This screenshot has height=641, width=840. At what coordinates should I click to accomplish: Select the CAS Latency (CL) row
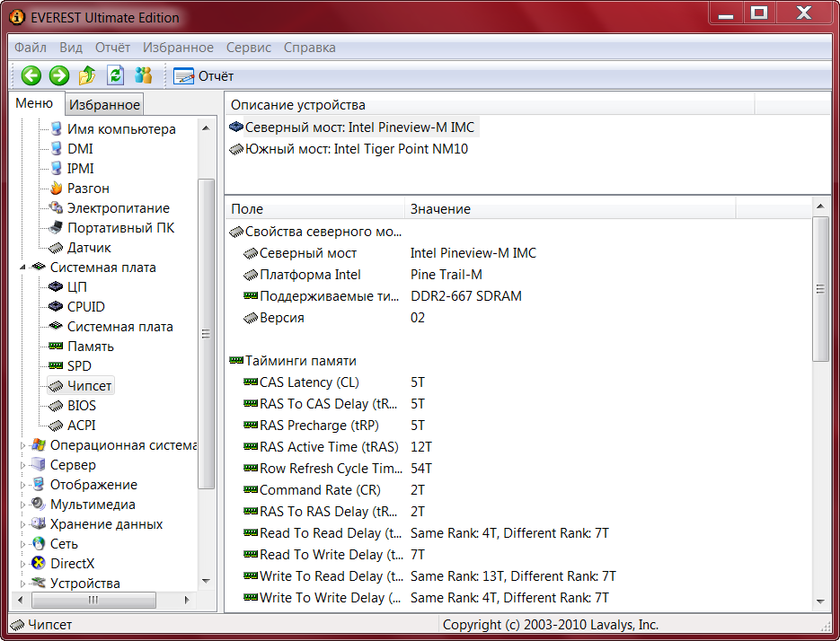(x=517, y=382)
